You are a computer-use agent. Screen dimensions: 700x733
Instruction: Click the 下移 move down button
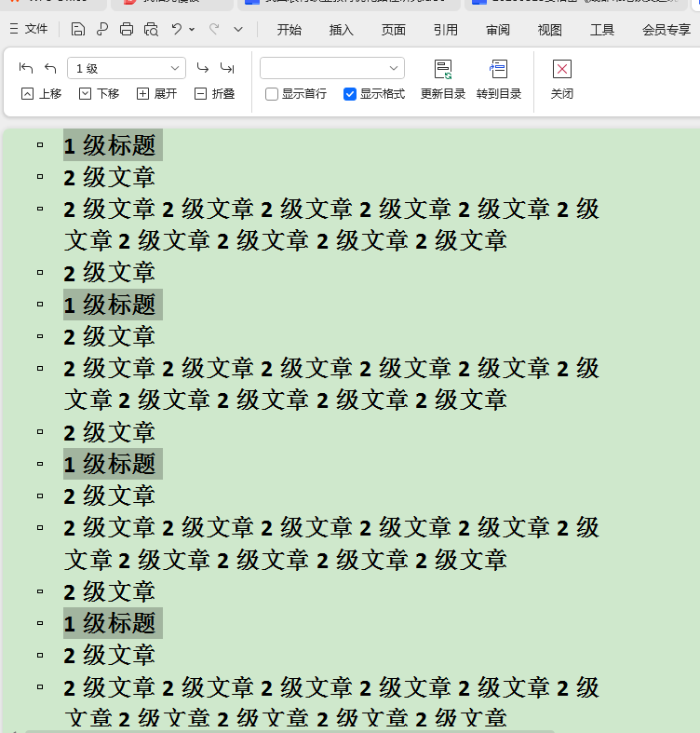(99, 94)
